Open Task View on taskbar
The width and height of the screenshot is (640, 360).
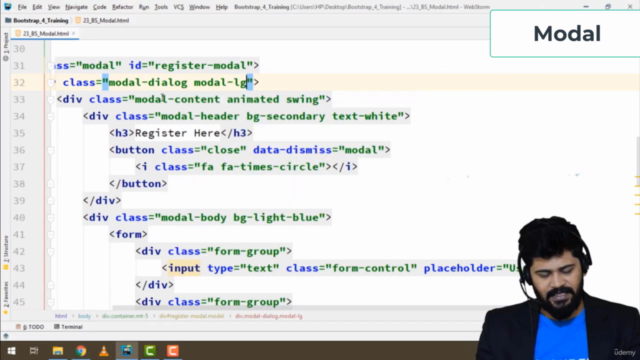[x=34, y=351]
